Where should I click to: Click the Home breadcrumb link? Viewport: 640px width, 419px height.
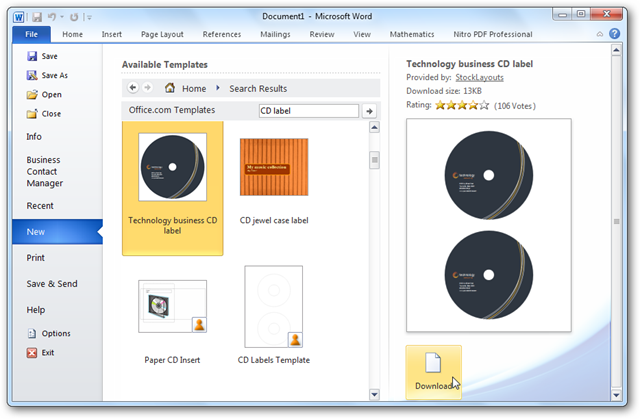(x=194, y=89)
